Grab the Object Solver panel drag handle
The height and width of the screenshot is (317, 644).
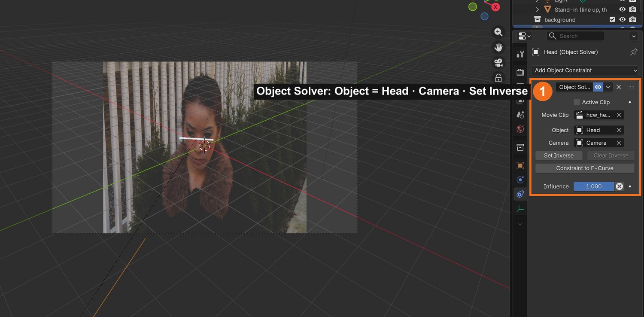point(631,87)
